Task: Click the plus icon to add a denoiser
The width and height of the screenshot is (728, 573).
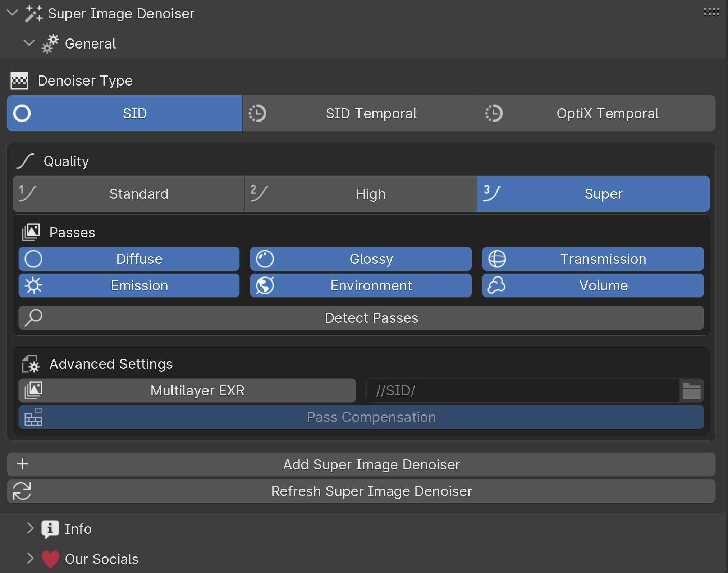Action: point(23,464)
